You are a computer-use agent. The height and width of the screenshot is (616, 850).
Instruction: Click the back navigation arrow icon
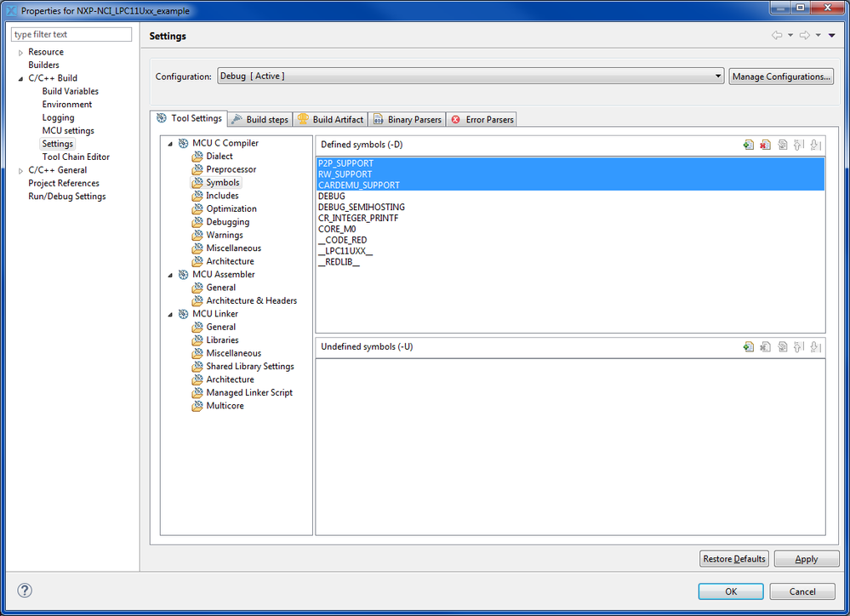[x=778, y=35]
